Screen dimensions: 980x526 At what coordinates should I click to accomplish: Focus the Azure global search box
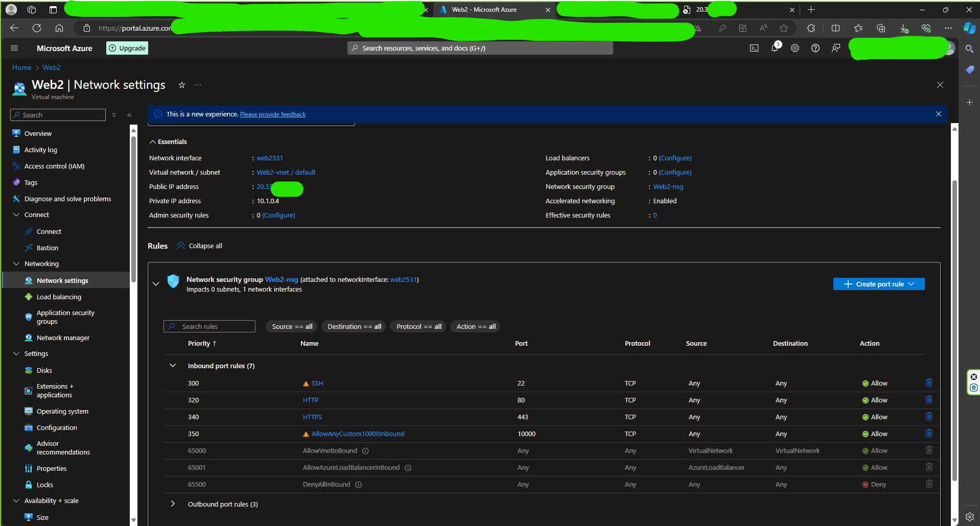(480, 48)
